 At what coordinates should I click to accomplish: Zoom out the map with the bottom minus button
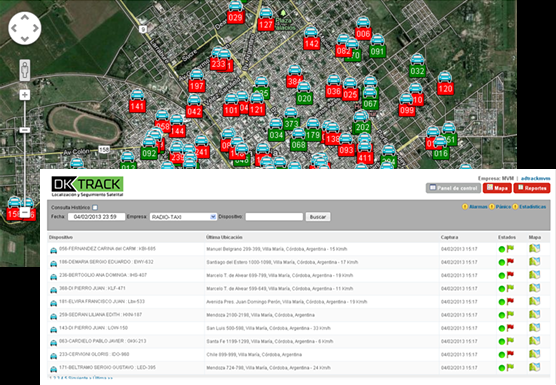pyautogui.click(x=24, y=212)
